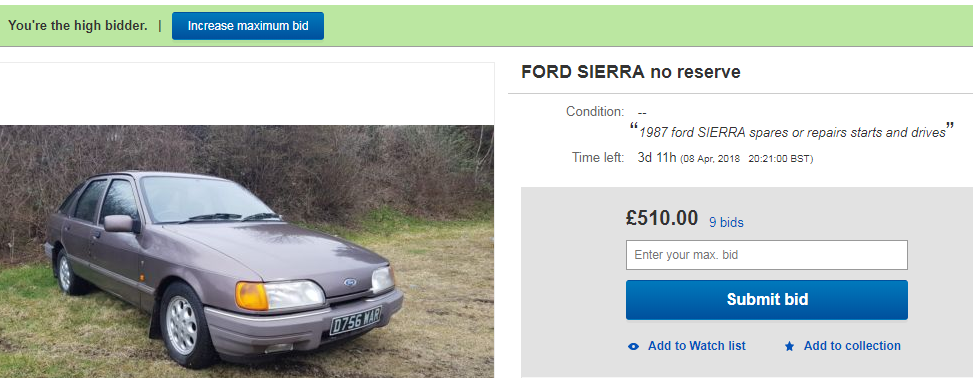Submit bid using the blue button
The width and height of the screenshot is (973, 378).
(x=766, y=300)
